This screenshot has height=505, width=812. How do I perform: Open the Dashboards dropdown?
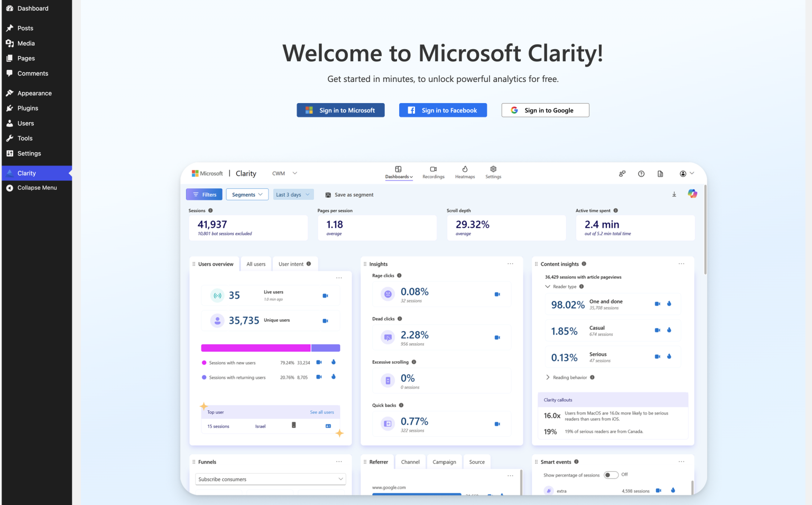[x=399, y=177]
